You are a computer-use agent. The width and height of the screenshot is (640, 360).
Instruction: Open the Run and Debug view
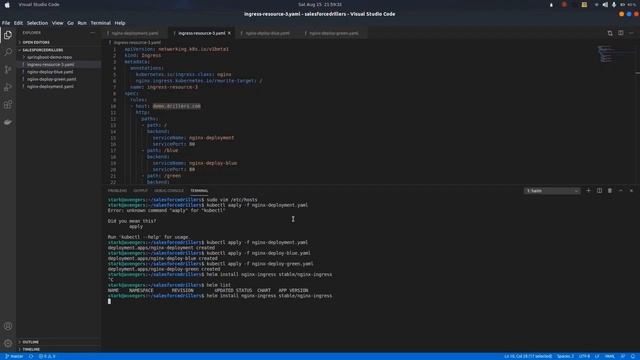(8, 87)
